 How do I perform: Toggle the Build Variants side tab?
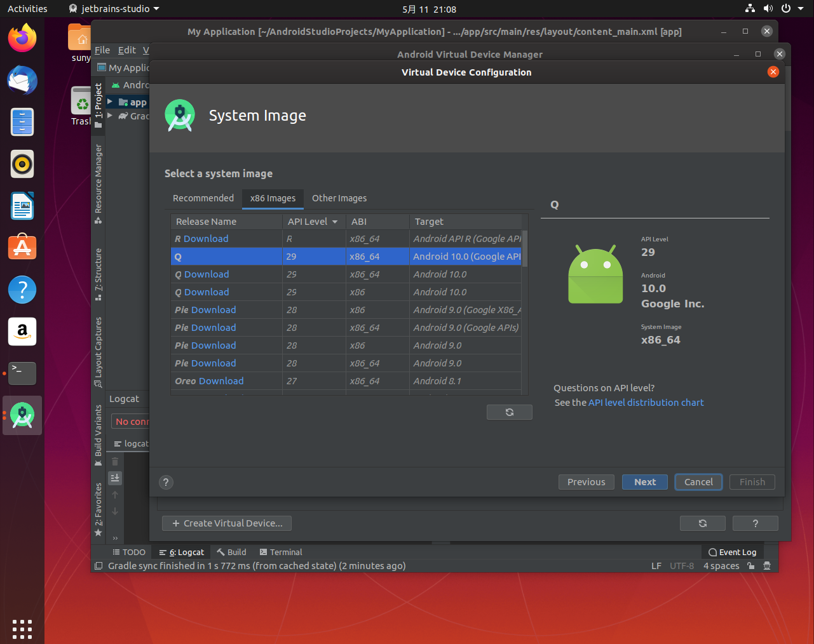[98, 435]
